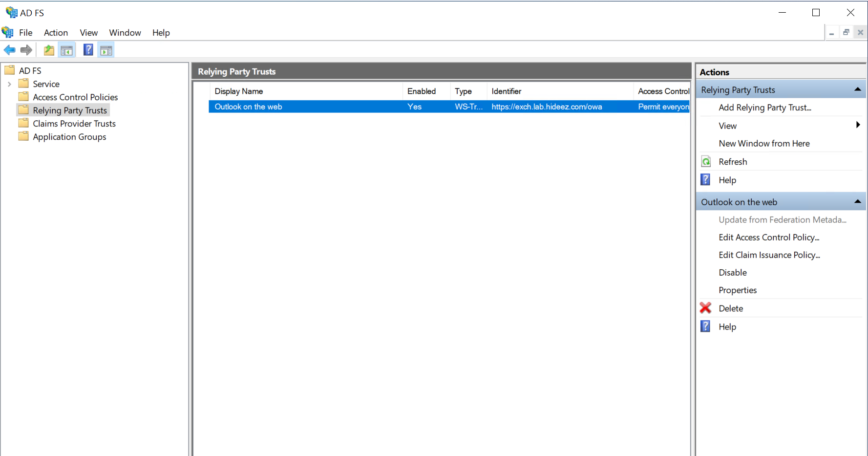The height and width of the screenshot is (456, 868).
Task: Sort by the Display Name column header
Action: coord(239,91)
